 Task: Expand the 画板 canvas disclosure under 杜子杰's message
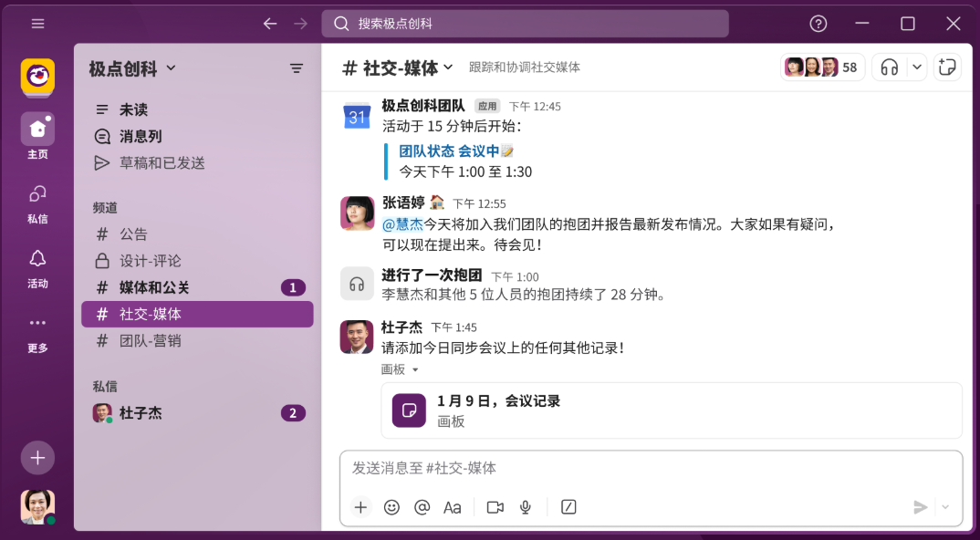tap(401, 369)
